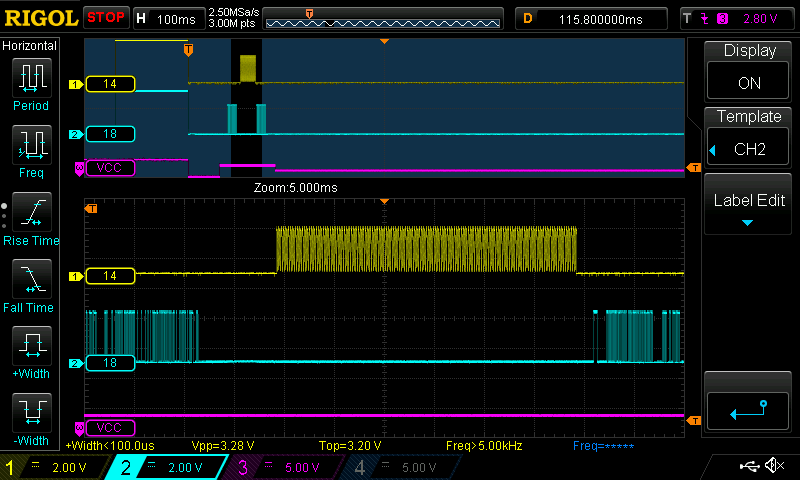Open the Horizontal measurement menu header
This screenshot has width=800, height=480.
[x=31, y=46]
